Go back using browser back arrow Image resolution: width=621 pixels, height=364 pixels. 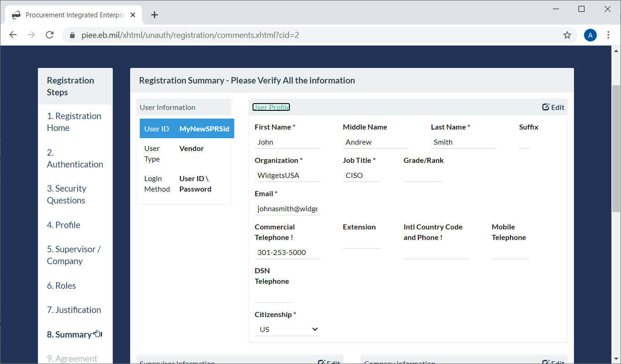[13, 35]
